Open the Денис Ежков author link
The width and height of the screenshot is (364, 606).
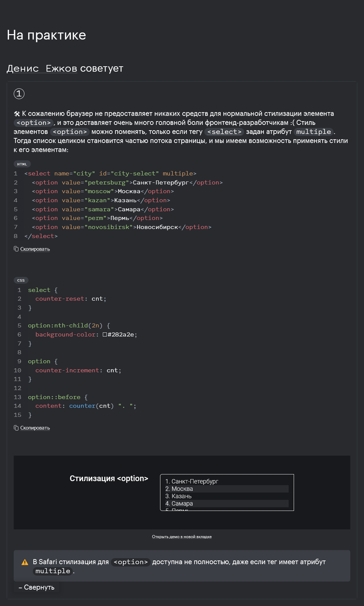(42, 68)
